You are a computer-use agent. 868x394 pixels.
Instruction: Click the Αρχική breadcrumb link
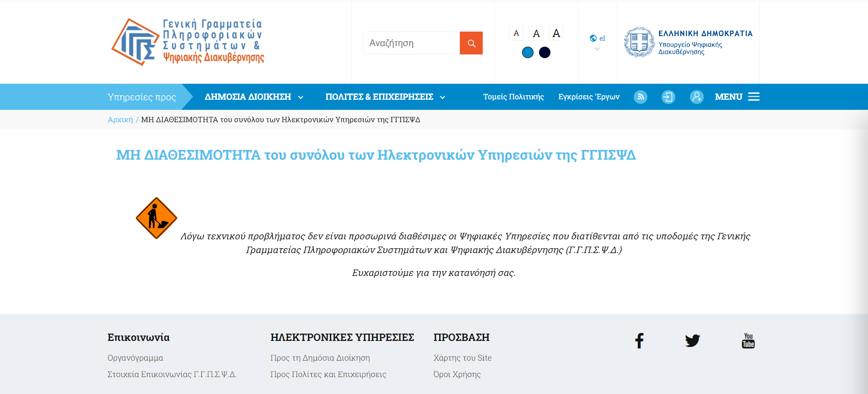point(120,120)
